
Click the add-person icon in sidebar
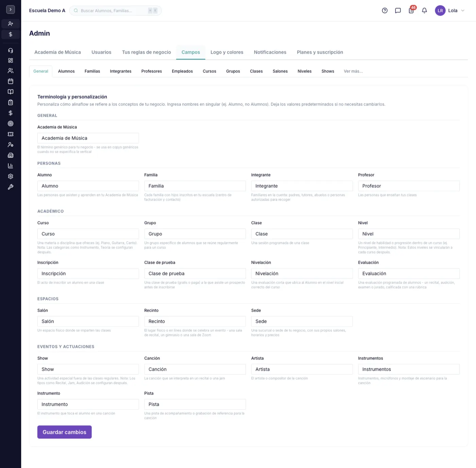point(11,24)
